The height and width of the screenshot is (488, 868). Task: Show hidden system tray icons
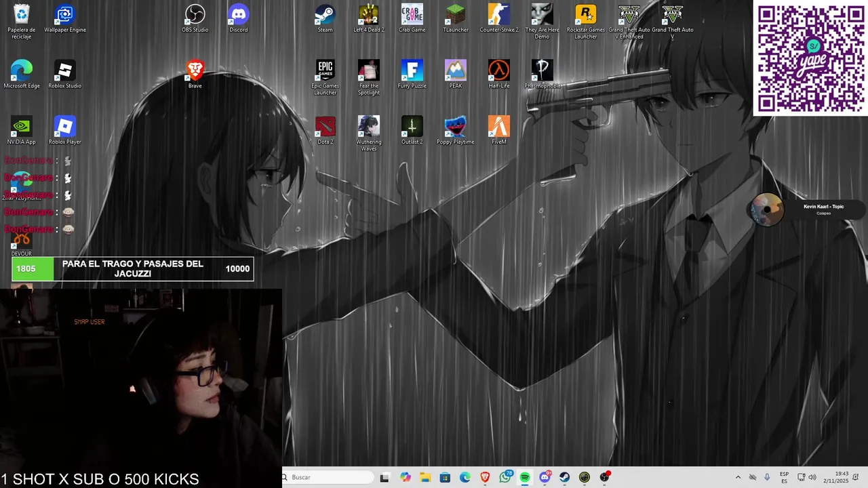click(738, 477)
